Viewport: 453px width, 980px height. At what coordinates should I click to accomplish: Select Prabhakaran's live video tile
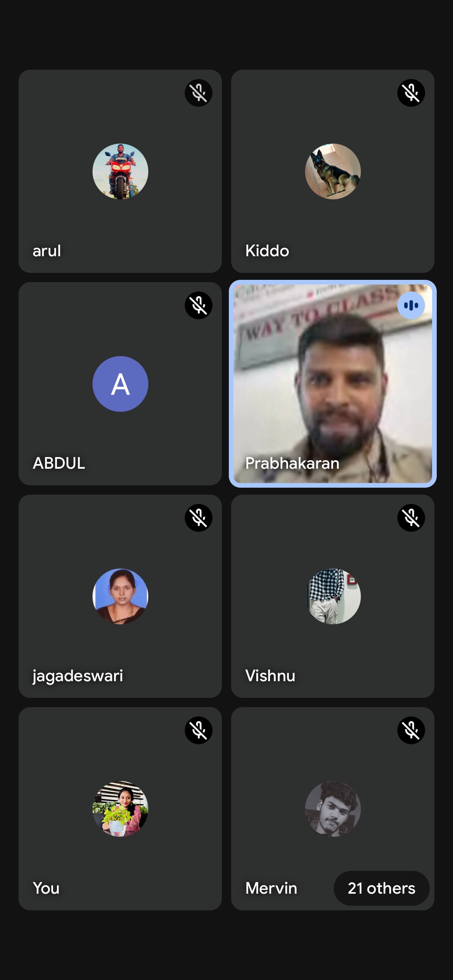(x=333, y=384)
